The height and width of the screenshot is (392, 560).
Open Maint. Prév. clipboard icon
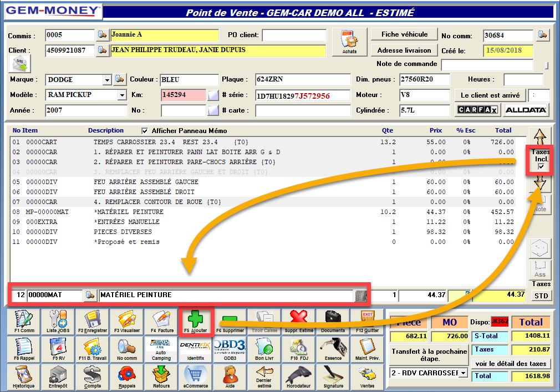pyautogui.click(x=367, y=349)
